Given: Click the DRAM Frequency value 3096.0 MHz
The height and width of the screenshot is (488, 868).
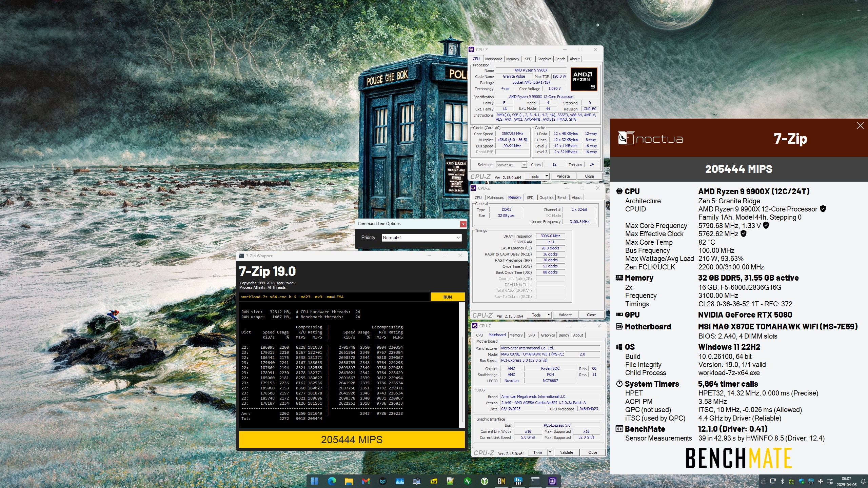Looking at the screenshot, I should [x=550, y=236].
